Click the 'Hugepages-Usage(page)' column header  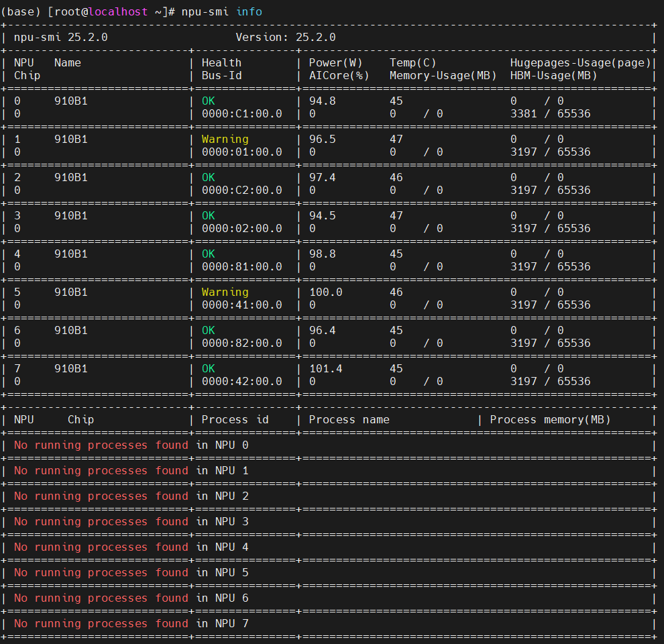580,62
